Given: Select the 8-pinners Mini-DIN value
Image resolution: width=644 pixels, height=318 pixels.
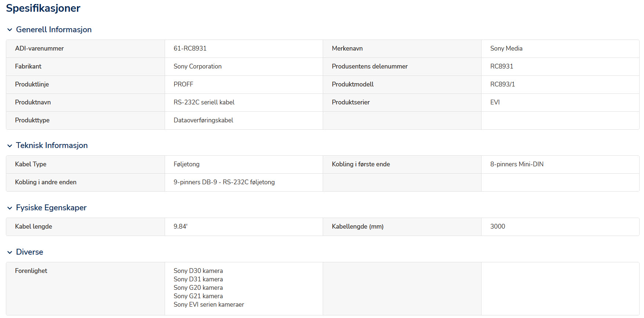Looking at the screenshot, I should pos(517,164).
